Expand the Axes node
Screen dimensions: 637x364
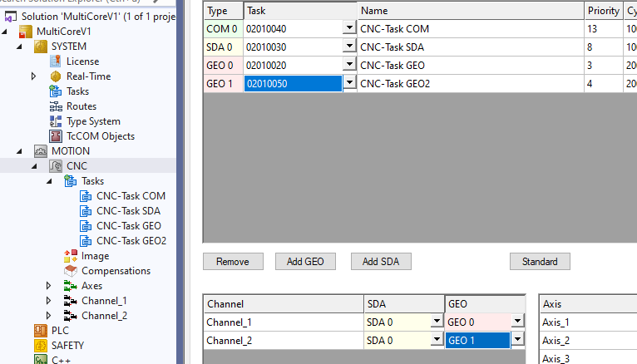pyautogui.click(x=49, y=286)
